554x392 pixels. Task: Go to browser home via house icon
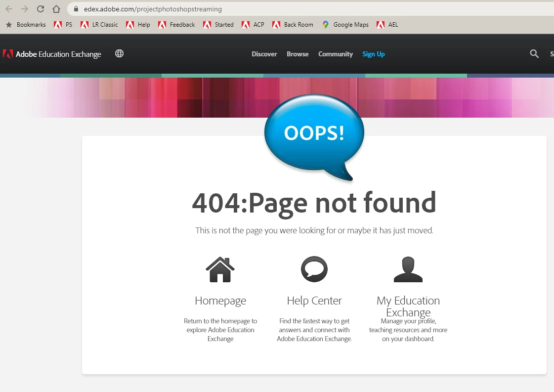pos(56,9)
